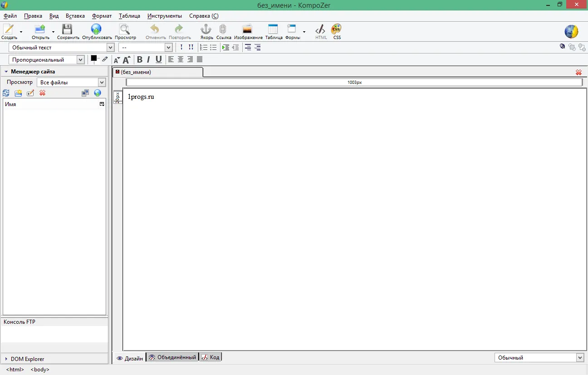Apply double exclamation strong emphasis button

click(x=191, y=47)
